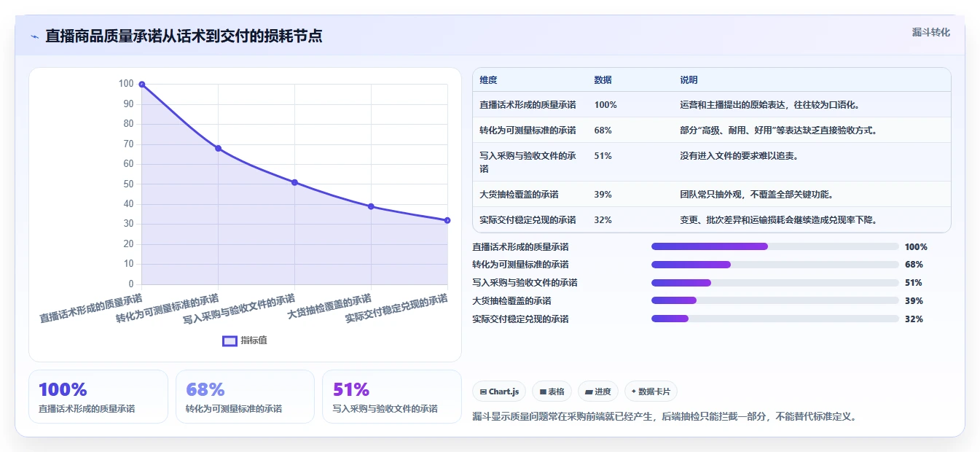Viewport: 980px width, 452px height.
Task: Click the chart data point at value 51
Action: [x=294, y=182]
